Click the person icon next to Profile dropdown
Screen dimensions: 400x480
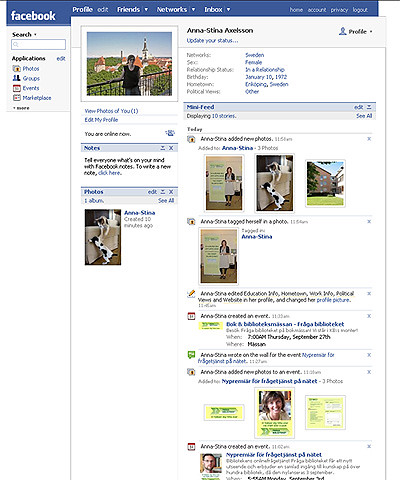click(x=342, y=31)
